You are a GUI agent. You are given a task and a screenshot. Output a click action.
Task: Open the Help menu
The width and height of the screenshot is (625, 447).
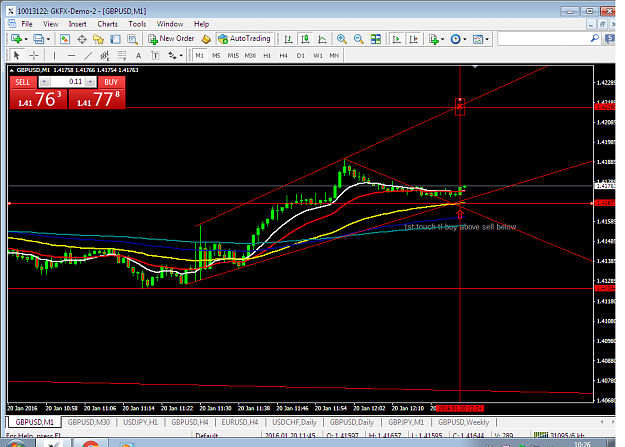[x=201, y=24]
